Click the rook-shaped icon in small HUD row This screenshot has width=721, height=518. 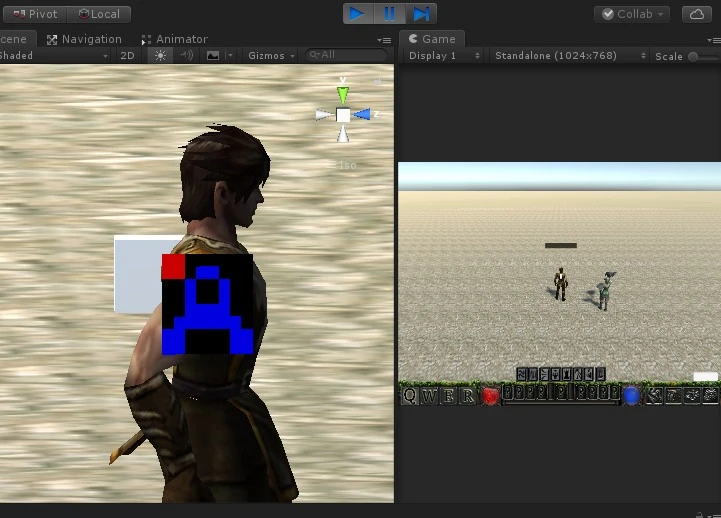566,375
